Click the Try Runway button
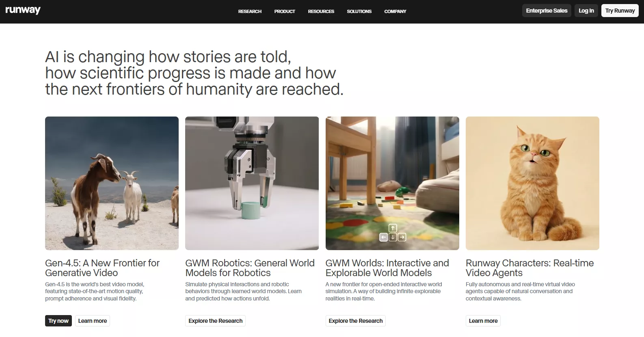 pyautogui.click(x=620, y=11)
